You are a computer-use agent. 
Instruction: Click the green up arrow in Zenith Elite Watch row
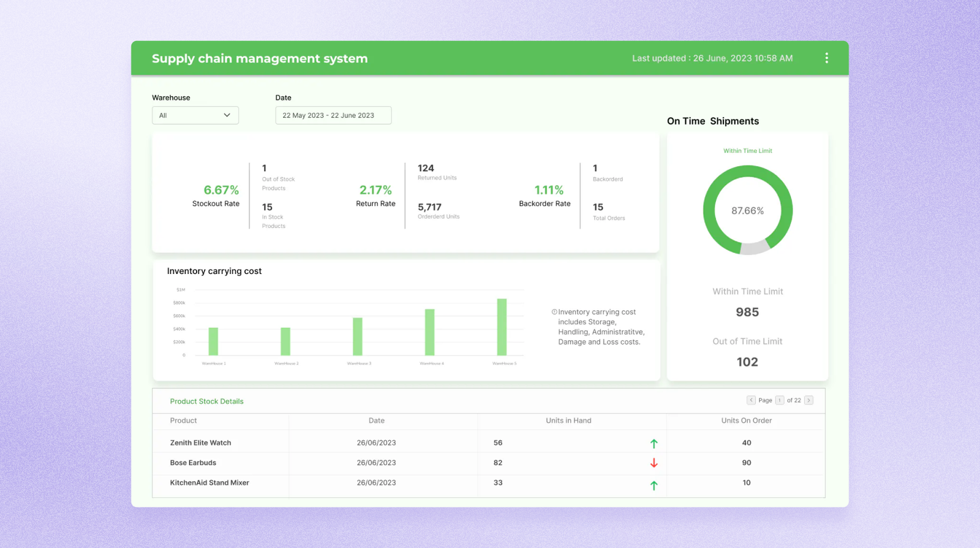654,443
